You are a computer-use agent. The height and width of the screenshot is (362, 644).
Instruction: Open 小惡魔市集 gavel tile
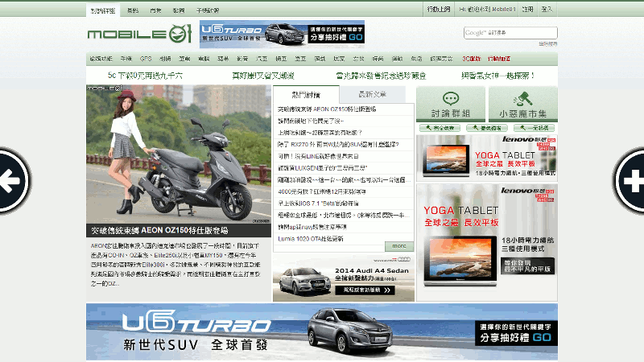click(522, 105)
